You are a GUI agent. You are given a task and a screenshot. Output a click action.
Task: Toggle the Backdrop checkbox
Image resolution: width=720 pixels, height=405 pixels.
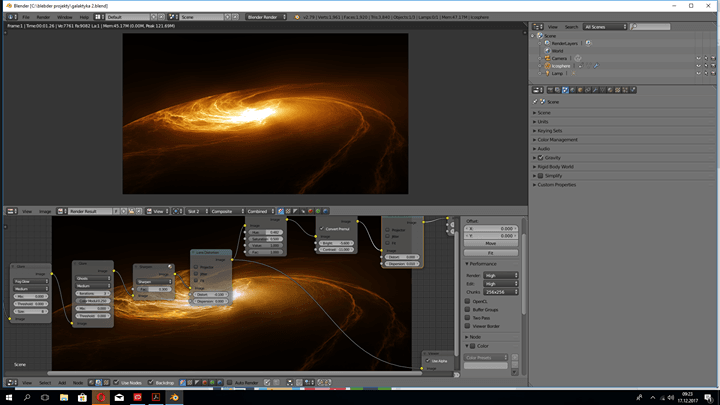click(x=151, y=382)
